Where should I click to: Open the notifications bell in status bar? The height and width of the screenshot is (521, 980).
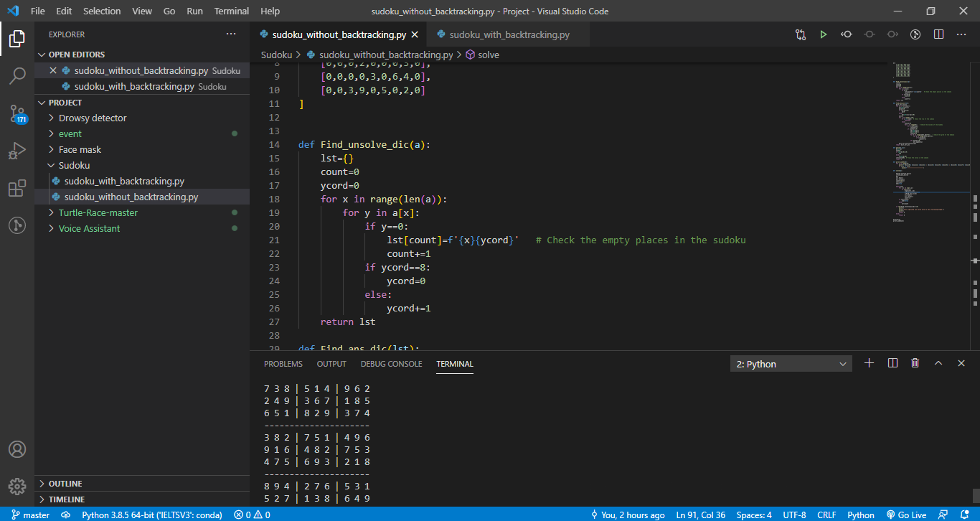[966, 515]
